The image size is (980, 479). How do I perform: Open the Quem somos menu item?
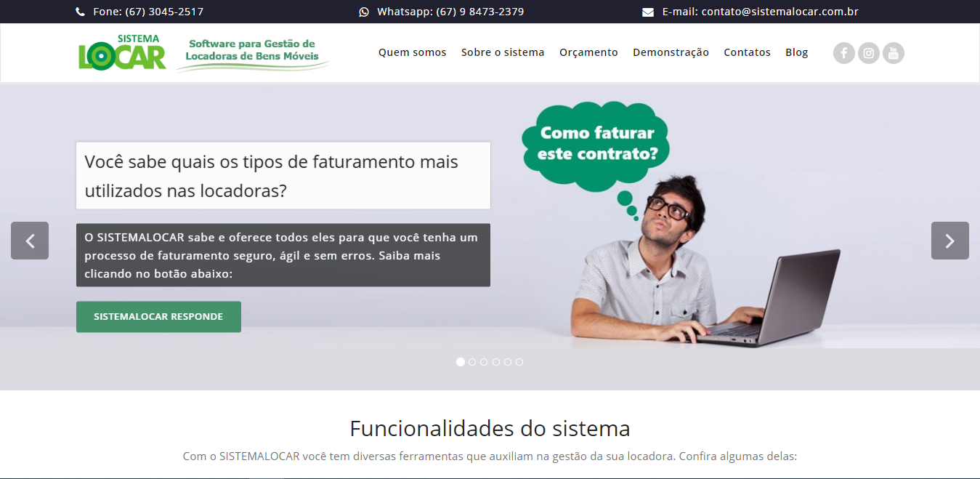413,52
